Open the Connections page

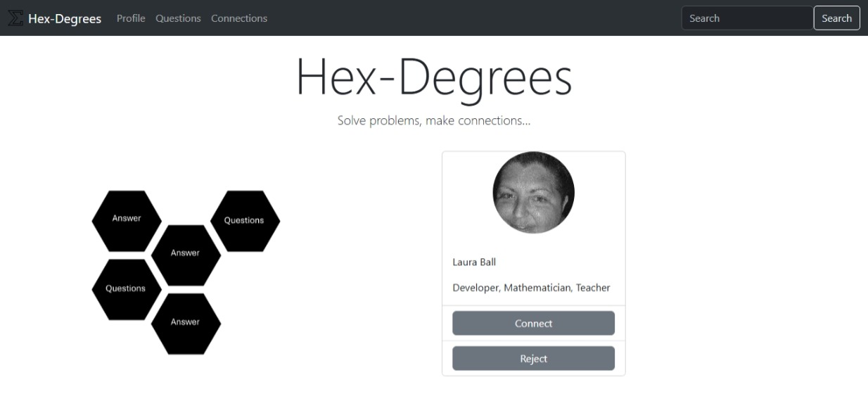[239, 18]
